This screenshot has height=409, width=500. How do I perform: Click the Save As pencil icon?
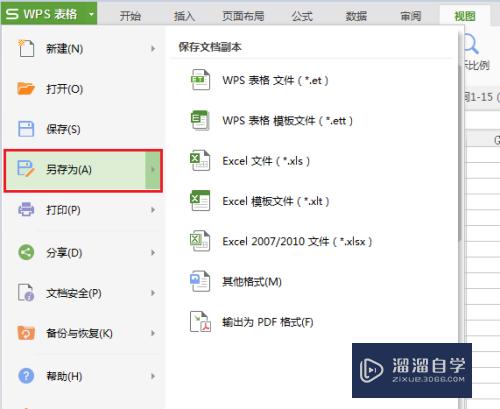point(26,169)
